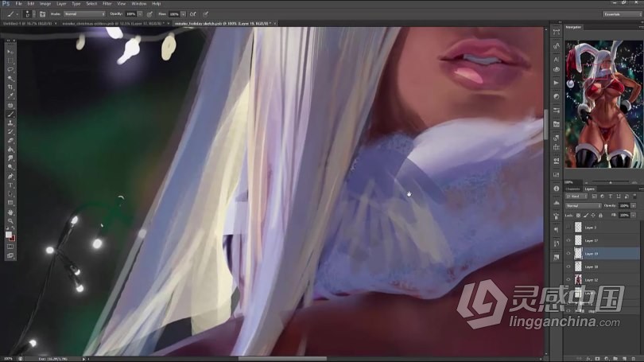
Task: Open the brush preset picker
Action: (x=29, y=14)
